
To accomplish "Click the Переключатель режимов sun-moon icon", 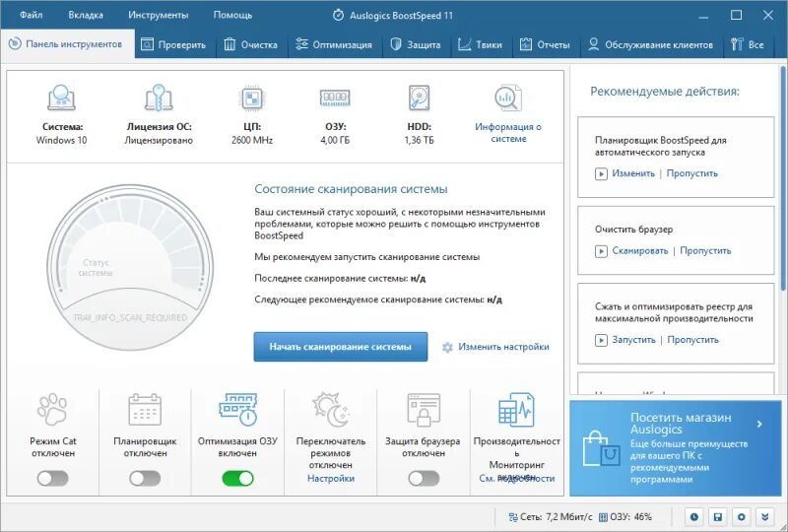I will pos(330,409).
